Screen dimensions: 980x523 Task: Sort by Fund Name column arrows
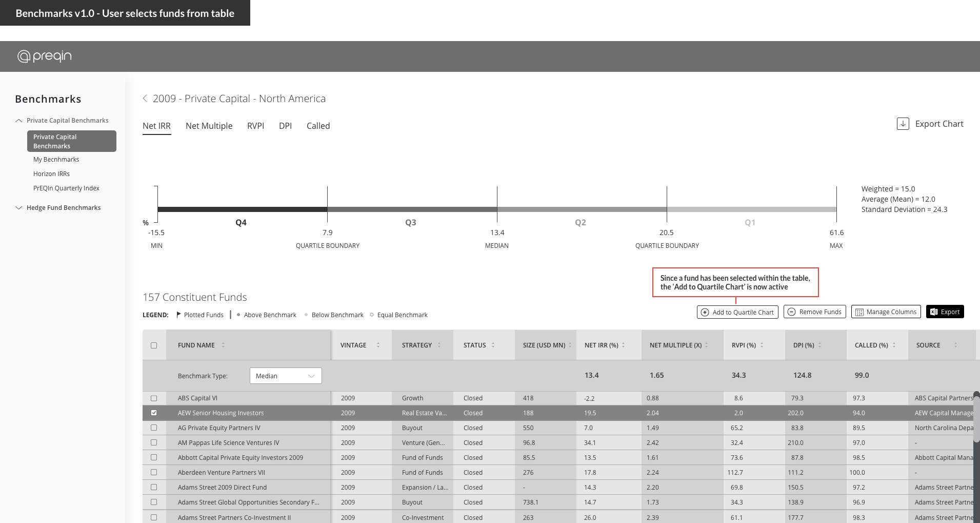pyautogui.click(x=223, y=345)
